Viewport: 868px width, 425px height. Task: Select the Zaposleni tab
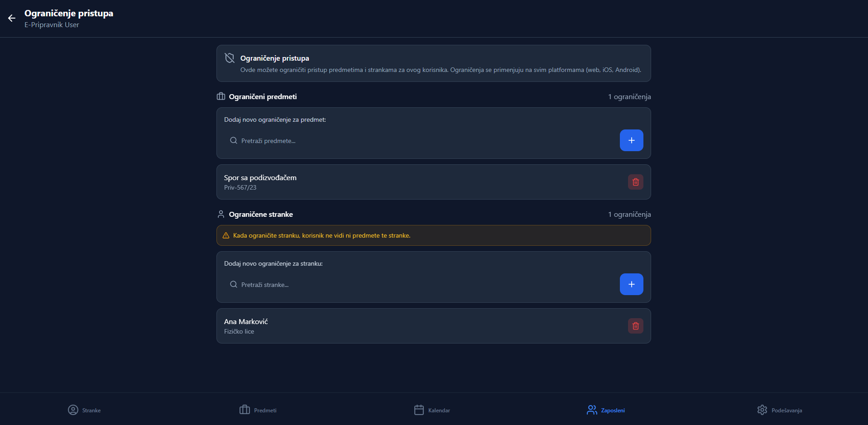[x=606, y=410]
